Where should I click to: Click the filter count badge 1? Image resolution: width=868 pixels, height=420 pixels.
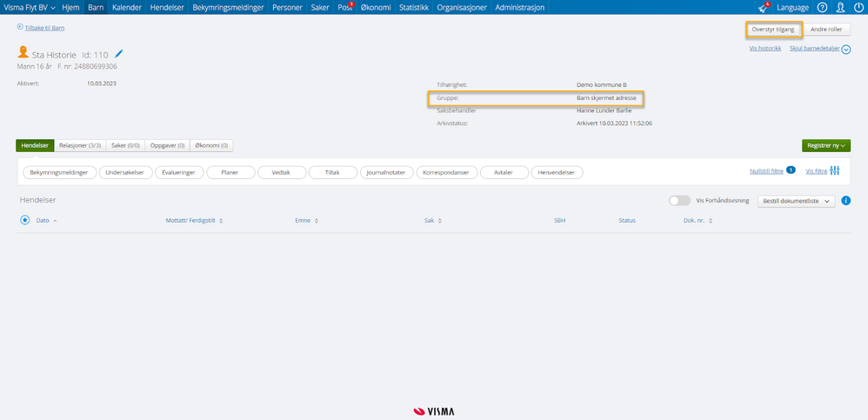[x=791, y=170]
